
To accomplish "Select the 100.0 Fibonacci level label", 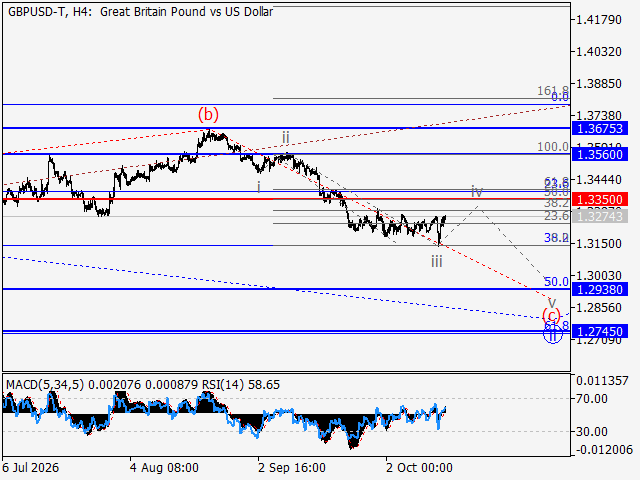I will [553, 147].
